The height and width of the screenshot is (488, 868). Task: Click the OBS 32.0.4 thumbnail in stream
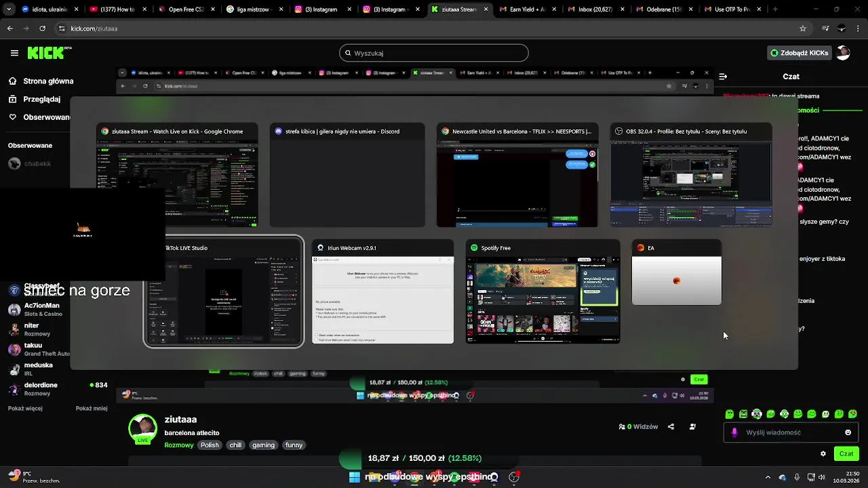(691, 175)
